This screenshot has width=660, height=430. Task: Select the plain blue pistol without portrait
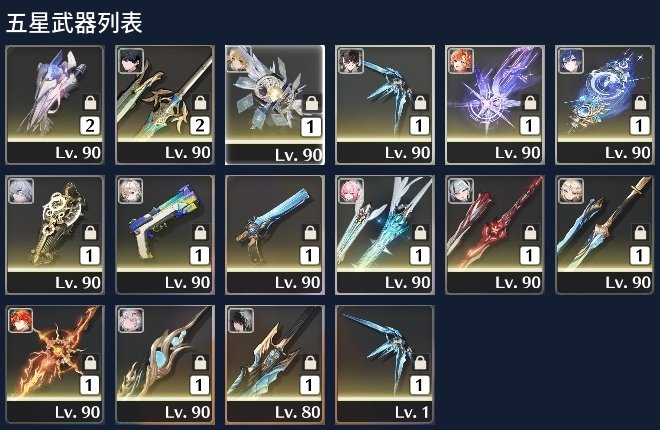(275, 234)
